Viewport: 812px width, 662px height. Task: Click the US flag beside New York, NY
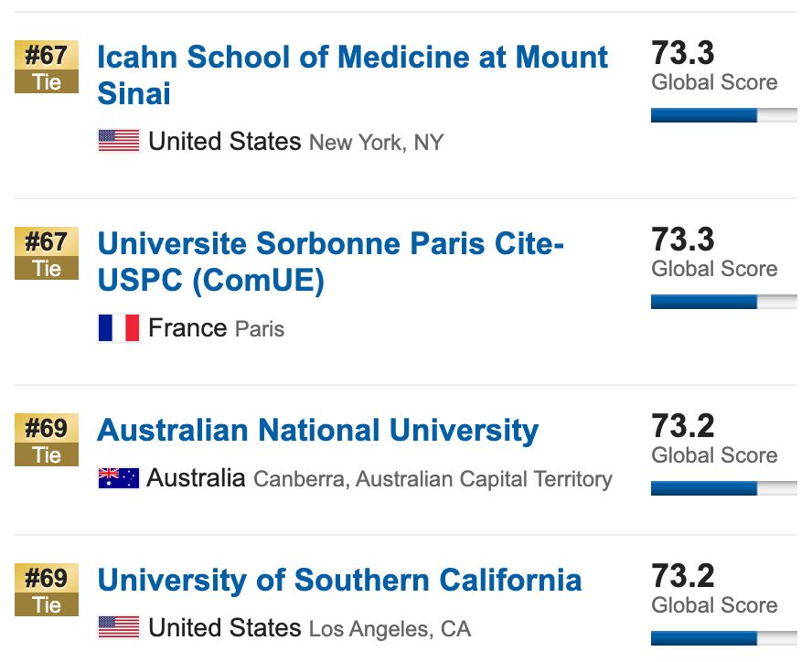[x=119, y=142]
